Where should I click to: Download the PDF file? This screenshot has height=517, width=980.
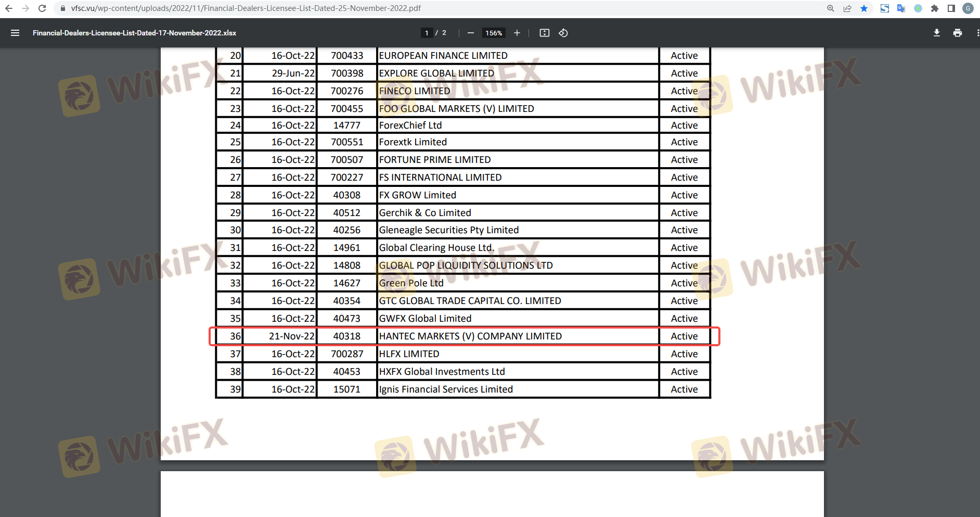936,33
